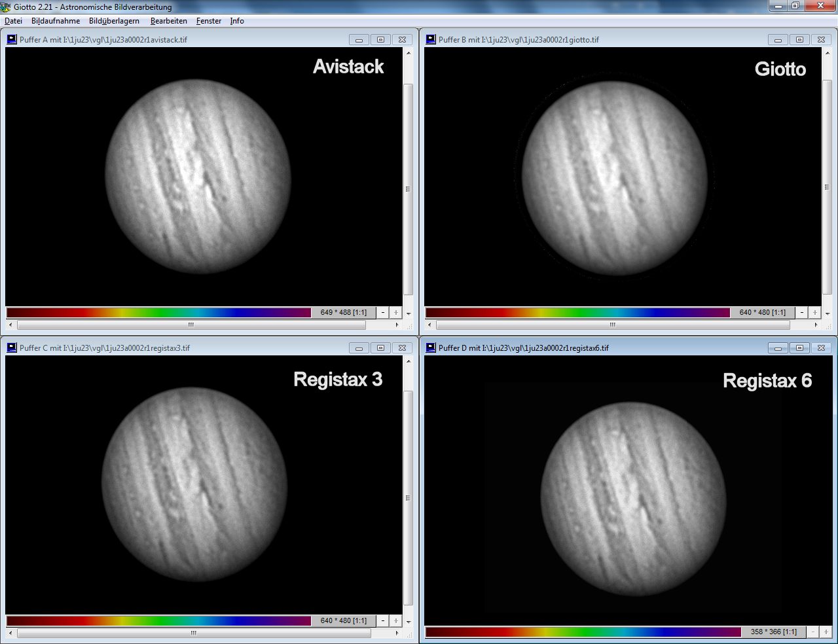Click Puffer C vertical scrollbar thumb
Screen dimensions: 838x644
[x=409, y=498]
